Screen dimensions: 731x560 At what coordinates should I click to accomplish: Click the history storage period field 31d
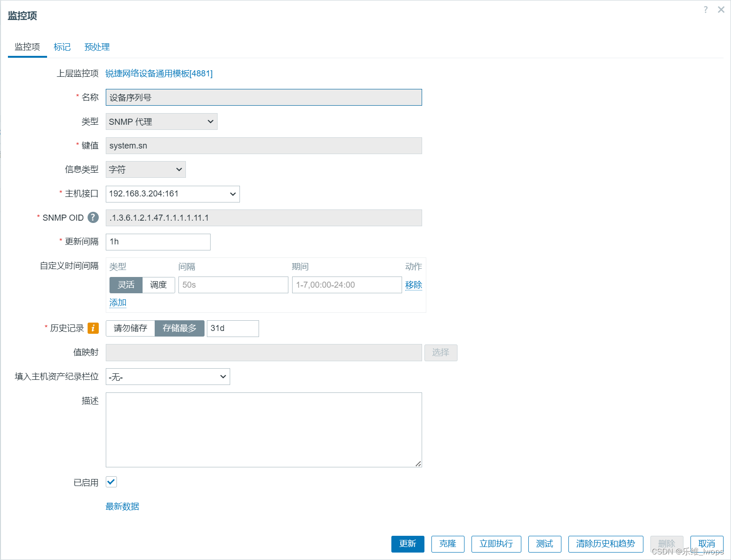(233, 329)
